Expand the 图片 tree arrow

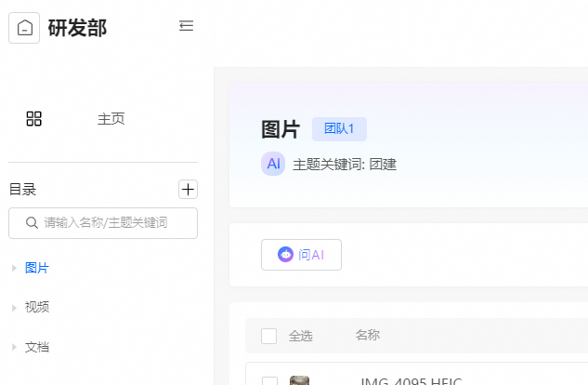(x=14, y=268)
